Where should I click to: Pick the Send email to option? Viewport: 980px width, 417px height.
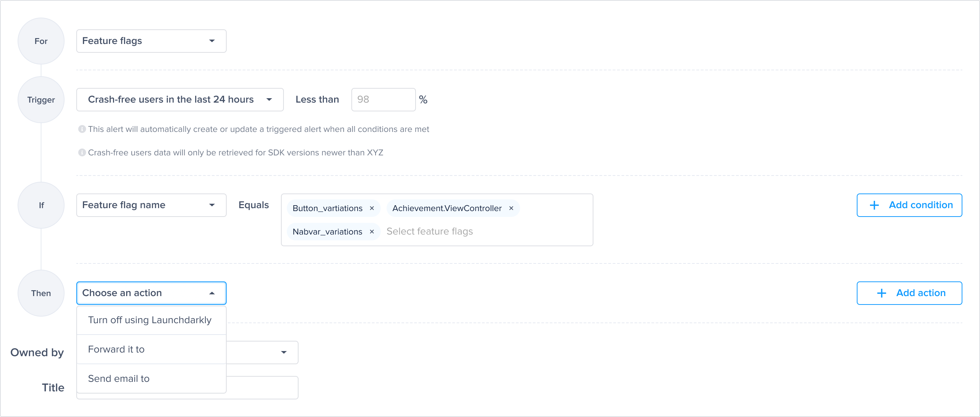[119, 379]
